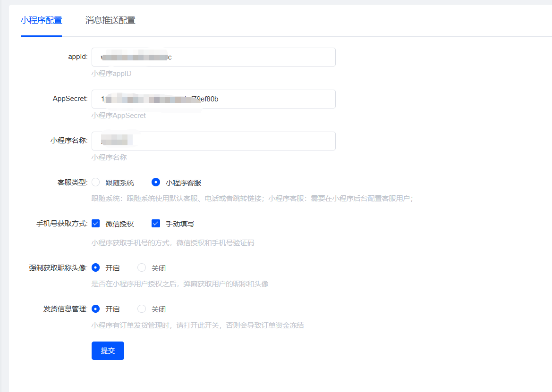The width and height of the screenshot is (552, 392).
Task: Click the 客服类型 row label
Action: [x=72, y=183]
